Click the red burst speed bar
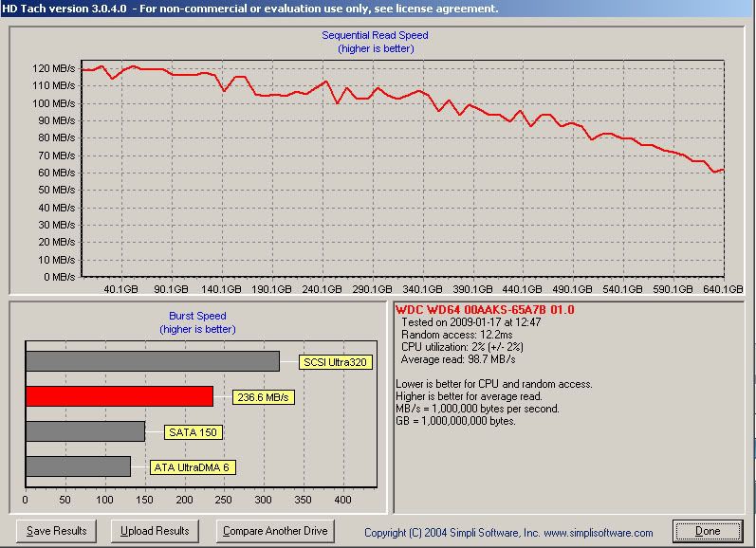 (119, 396)
